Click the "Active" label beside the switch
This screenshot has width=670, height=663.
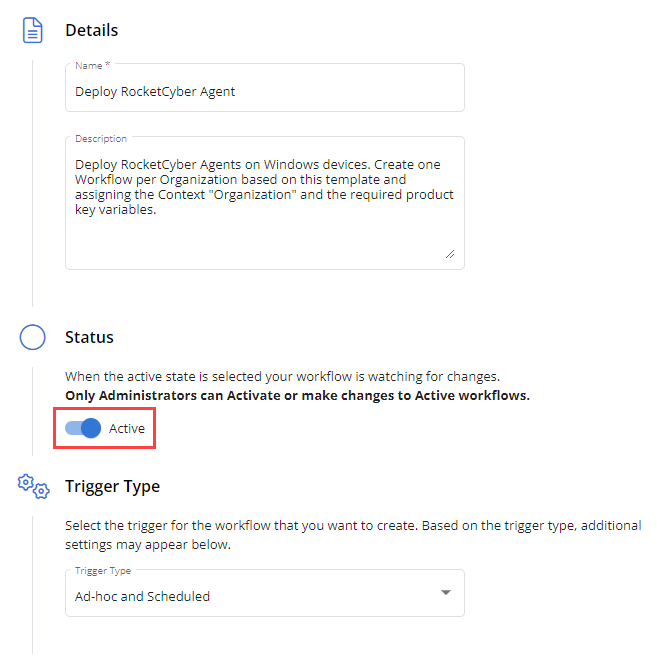pyautogui.click(x=127, y=428)
